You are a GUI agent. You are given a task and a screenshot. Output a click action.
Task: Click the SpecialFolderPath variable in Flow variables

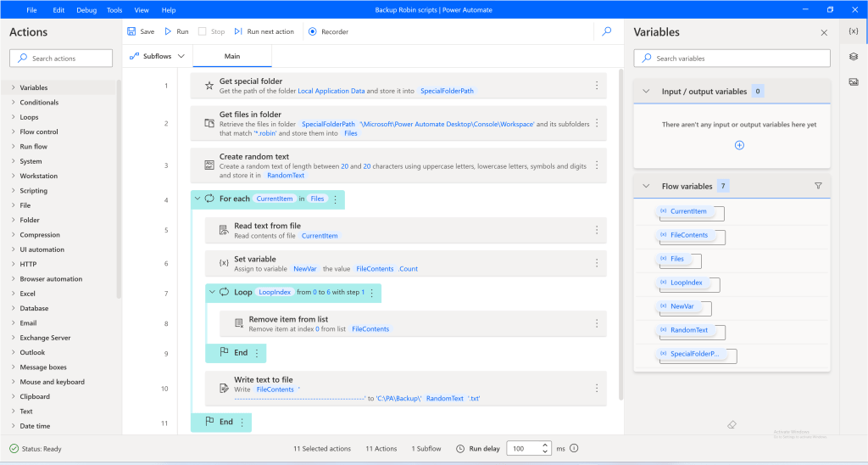[694, 354]
